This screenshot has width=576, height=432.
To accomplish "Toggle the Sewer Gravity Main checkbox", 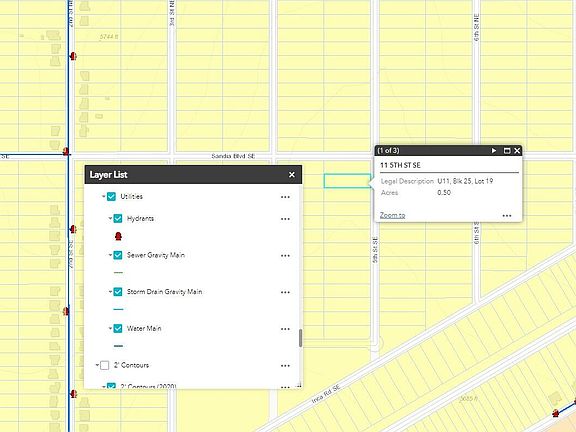I will click(118, 255).
